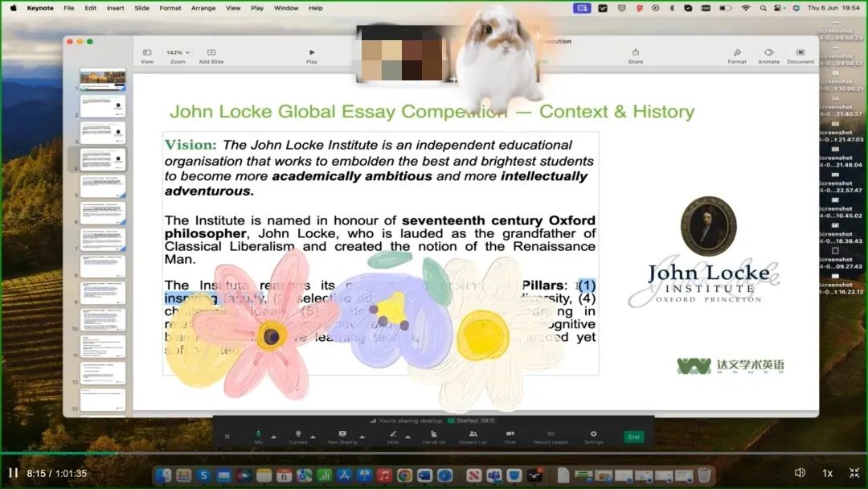Image resolution: width=868 pixels, height=489 pixels.
Task: Open the Share toolbar item
Action: point(636,56)
